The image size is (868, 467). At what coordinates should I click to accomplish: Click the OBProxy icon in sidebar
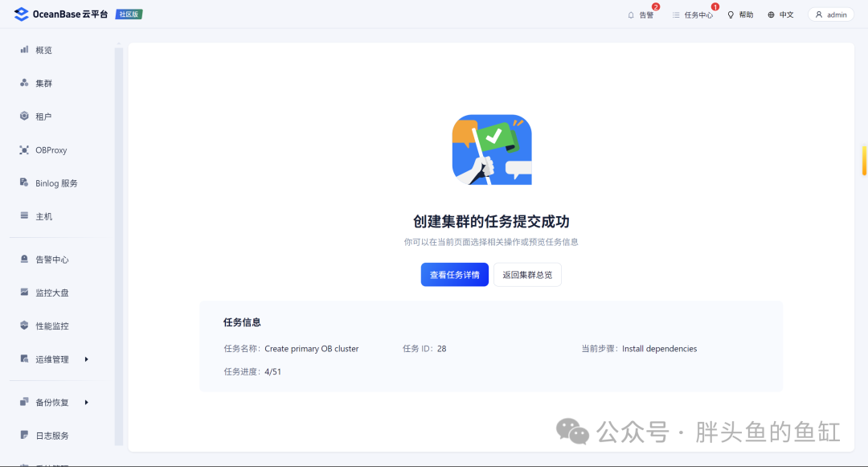24,150
